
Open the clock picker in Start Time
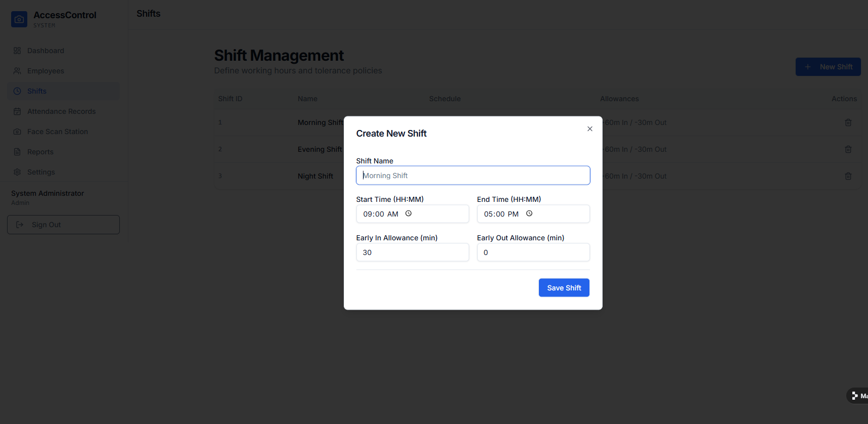pos(408,214)
